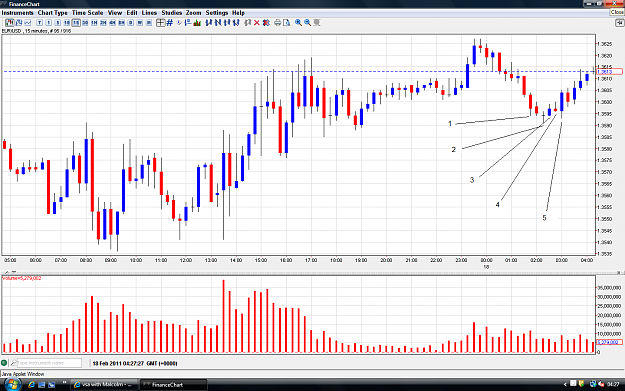Screen dimensions: 625x391
Task: Select the FinanceChart taskbar button
Action: (x=174, y=385)
